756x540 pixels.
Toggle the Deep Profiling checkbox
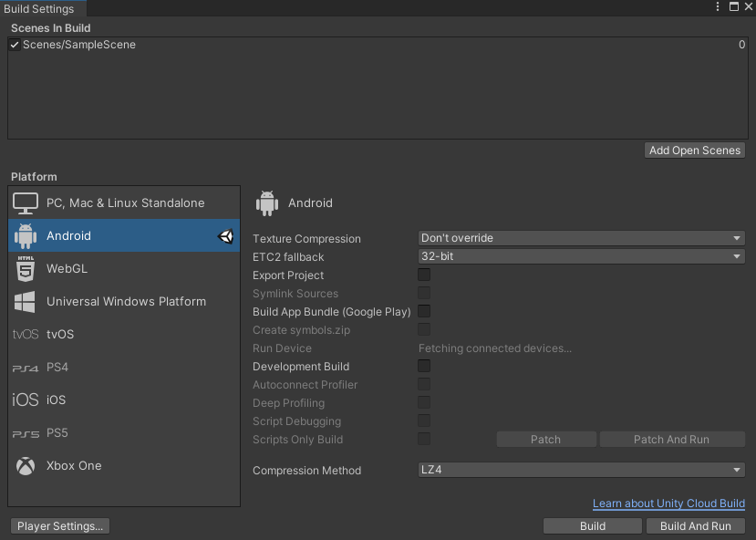(x=424, y=402)
